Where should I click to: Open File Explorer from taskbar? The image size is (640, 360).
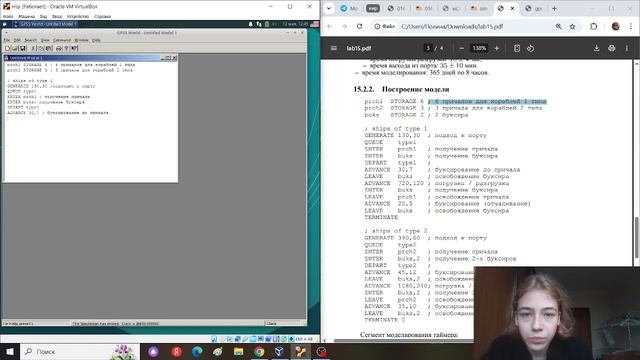(x=239, y=351)
